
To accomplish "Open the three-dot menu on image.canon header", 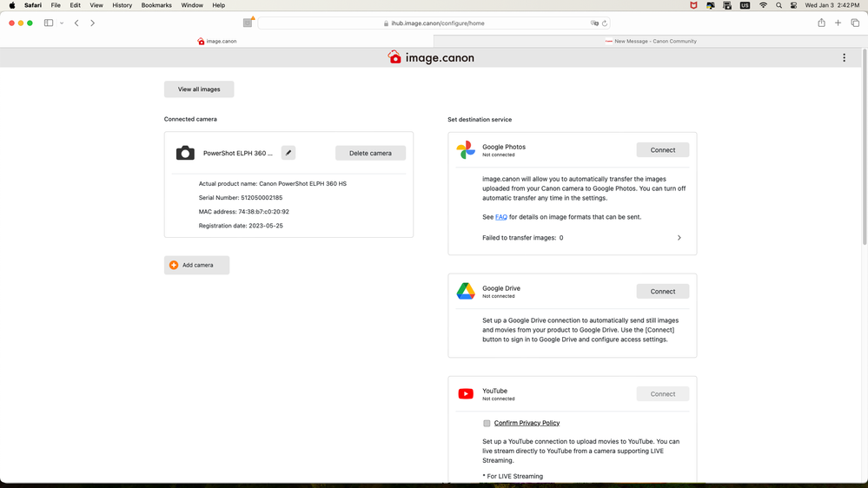I will [x=844, y=58].
